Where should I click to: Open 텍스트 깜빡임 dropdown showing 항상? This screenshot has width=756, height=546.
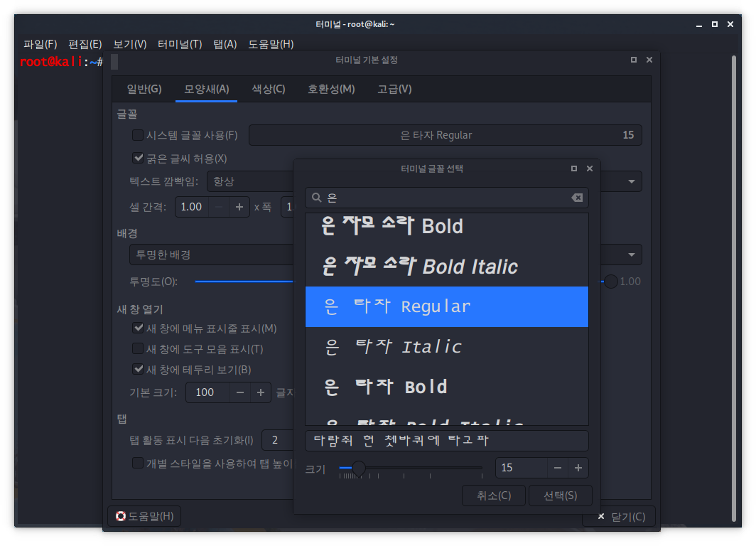pos(250,181)
